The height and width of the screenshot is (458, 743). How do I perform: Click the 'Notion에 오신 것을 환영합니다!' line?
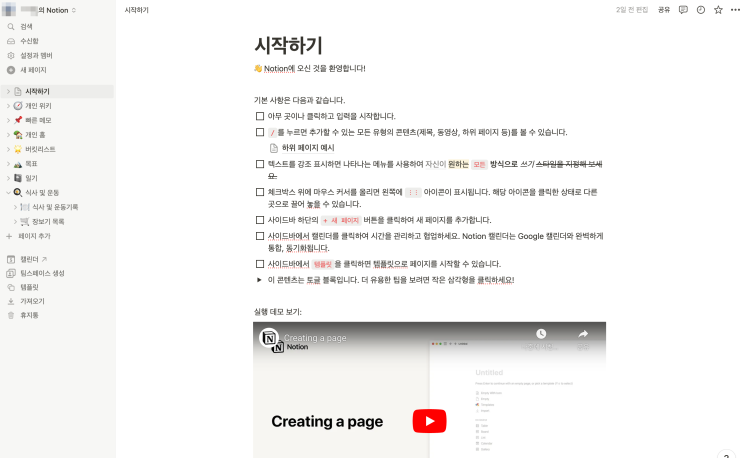[x=315, y=69]
